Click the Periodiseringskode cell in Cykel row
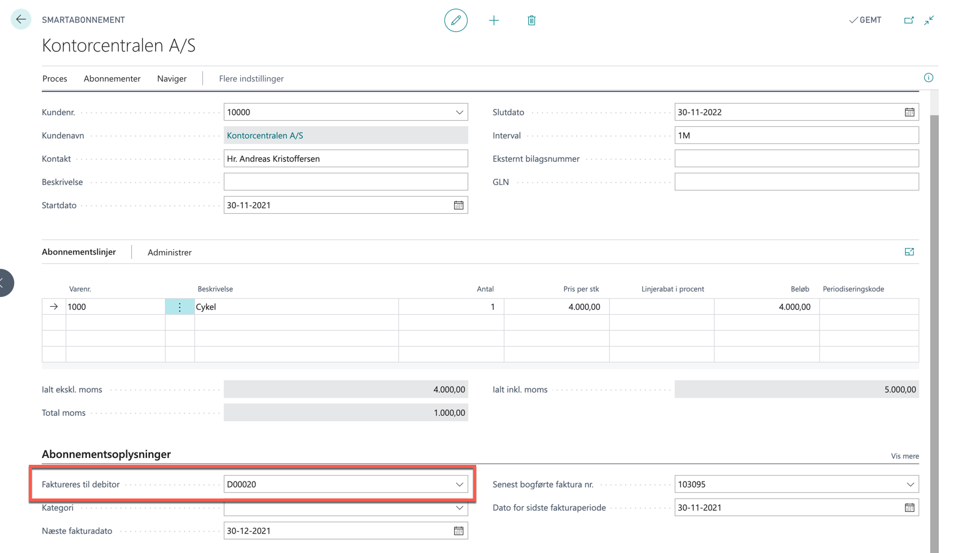Screen dimensions: 980x553 [x=869, y=307]
